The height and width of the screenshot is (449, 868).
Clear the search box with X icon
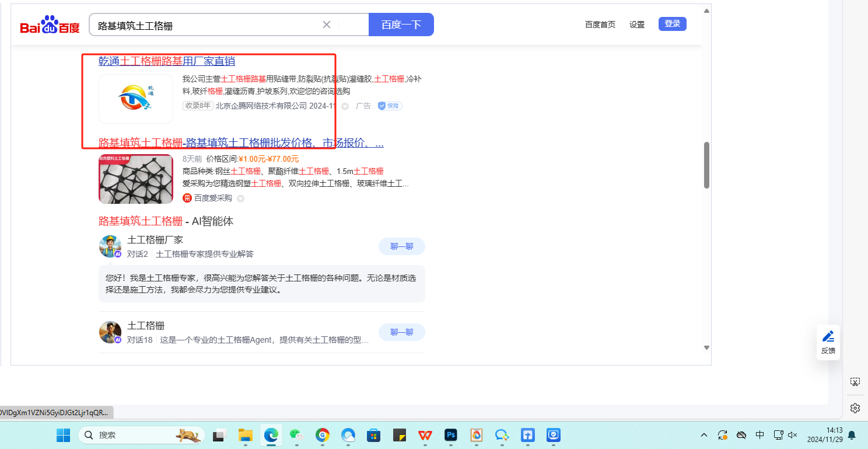pos(327,25)
